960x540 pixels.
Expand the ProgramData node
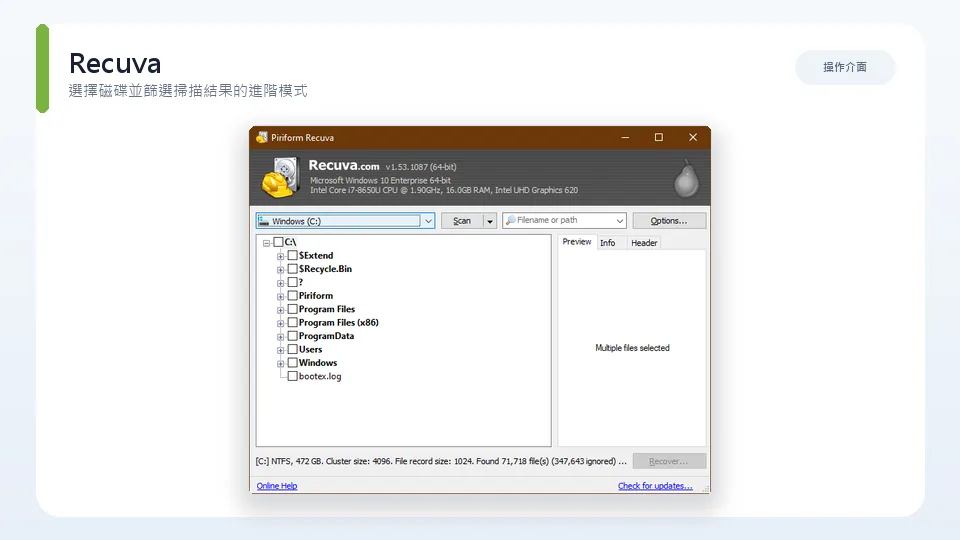280,337
